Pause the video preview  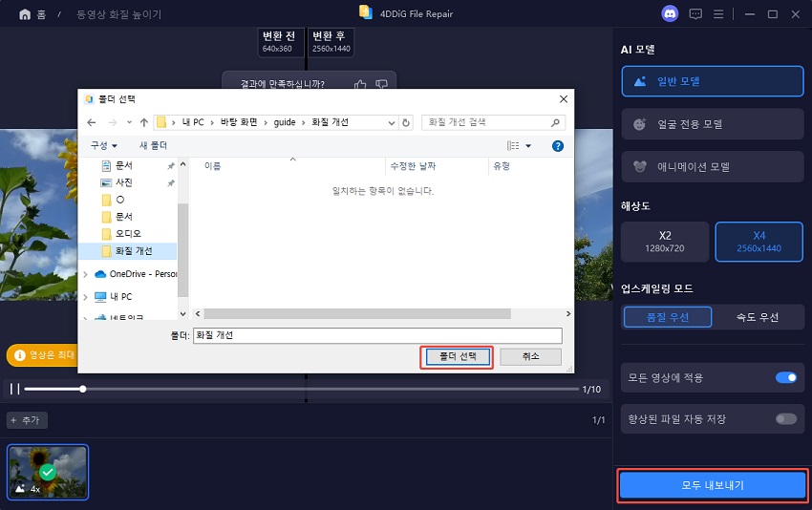[14, 389]
